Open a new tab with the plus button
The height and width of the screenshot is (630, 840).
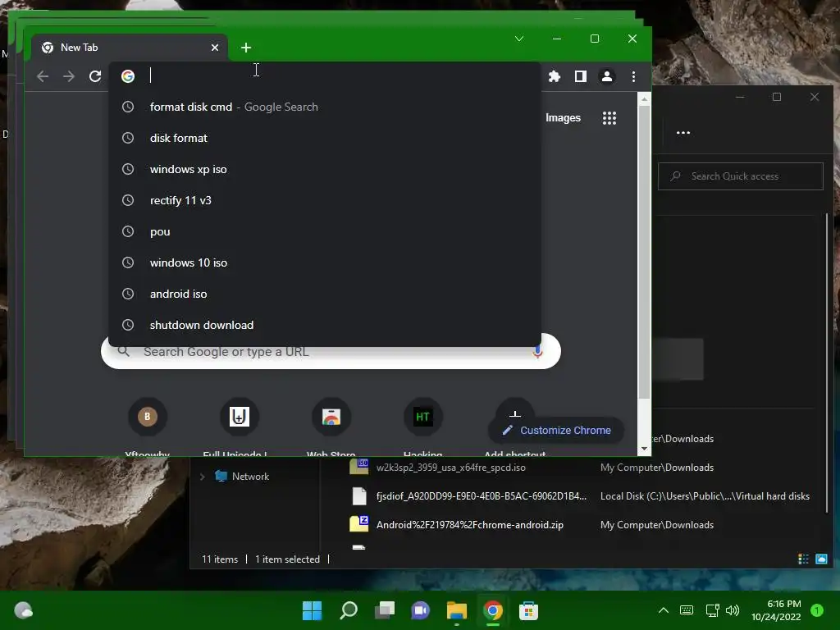246,48
